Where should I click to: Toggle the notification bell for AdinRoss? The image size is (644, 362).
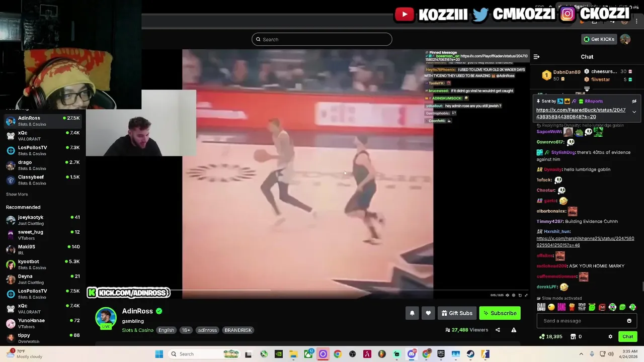412,313
